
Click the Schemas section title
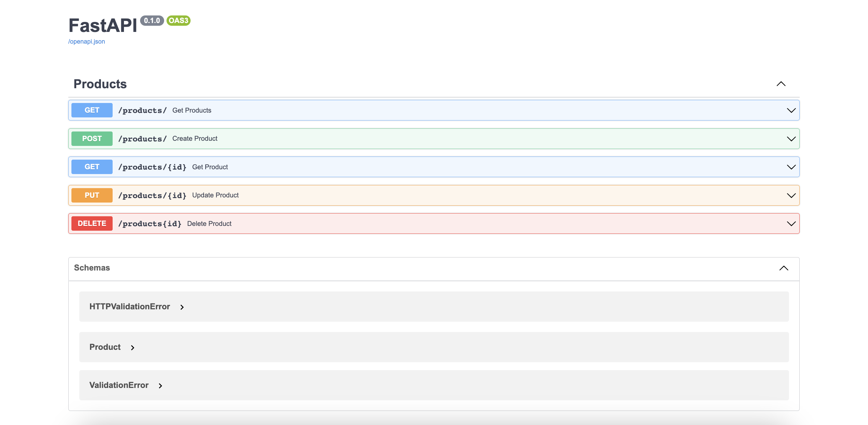point(92,268)
